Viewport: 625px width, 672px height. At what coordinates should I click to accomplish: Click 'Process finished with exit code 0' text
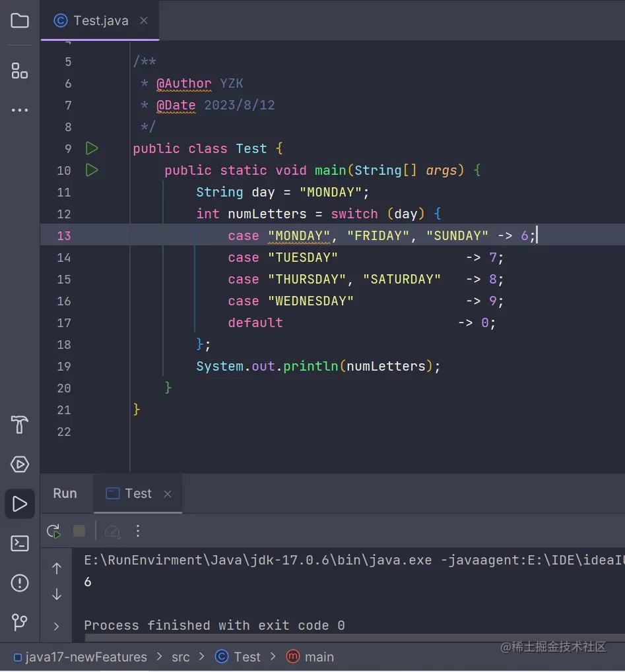tap(214, 625)
